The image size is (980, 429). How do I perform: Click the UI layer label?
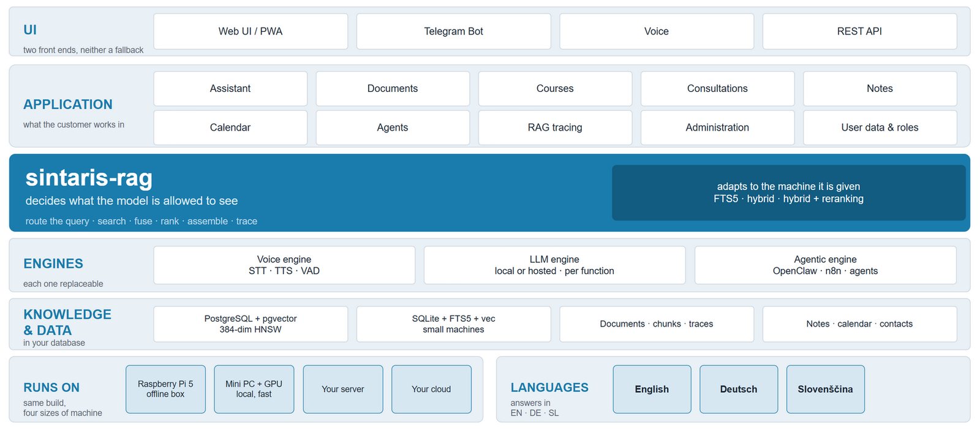pos(30,30)
